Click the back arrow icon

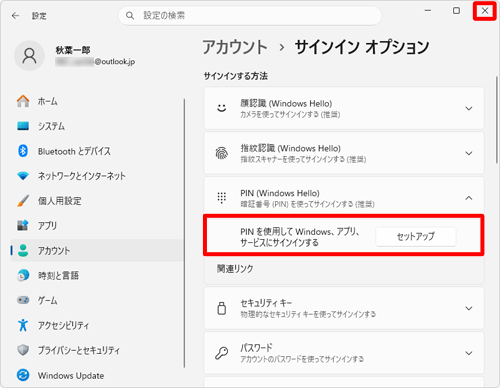pos(15,16)
